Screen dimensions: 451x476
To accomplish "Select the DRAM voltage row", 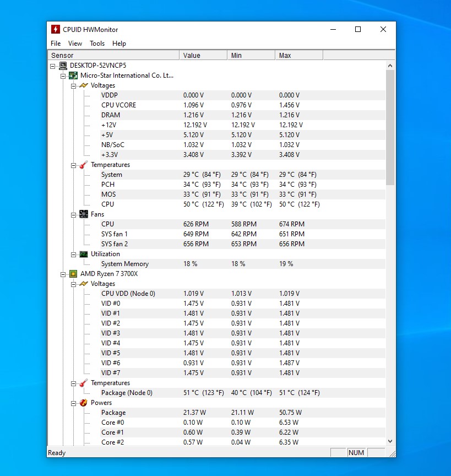I will [243, 115].
